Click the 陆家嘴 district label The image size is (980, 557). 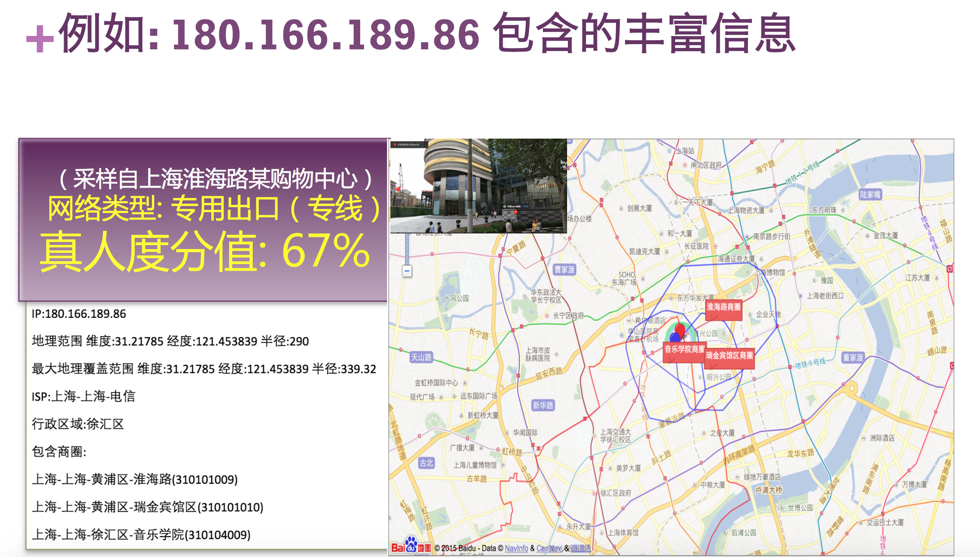(870, 194)
